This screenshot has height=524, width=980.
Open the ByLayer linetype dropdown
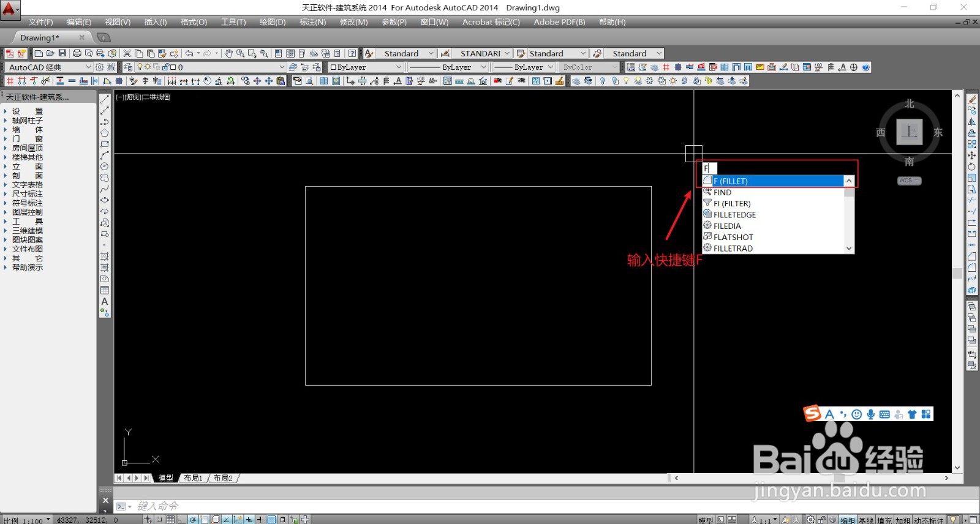[x=448, y=67]
